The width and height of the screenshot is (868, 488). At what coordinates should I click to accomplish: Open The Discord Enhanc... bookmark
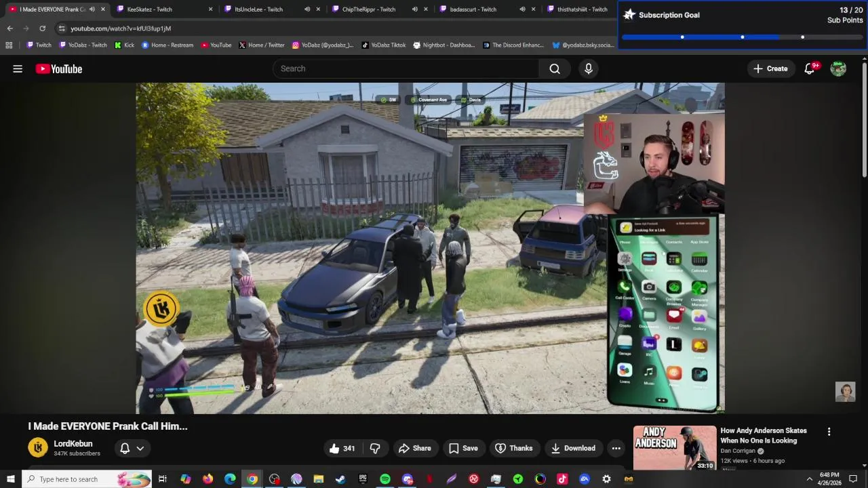pos(513,45)
